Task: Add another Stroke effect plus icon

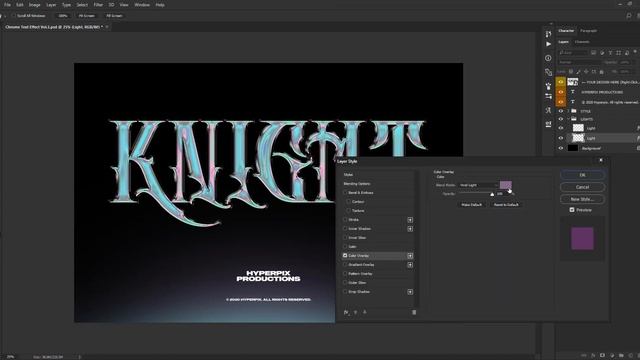Action: 410,220
